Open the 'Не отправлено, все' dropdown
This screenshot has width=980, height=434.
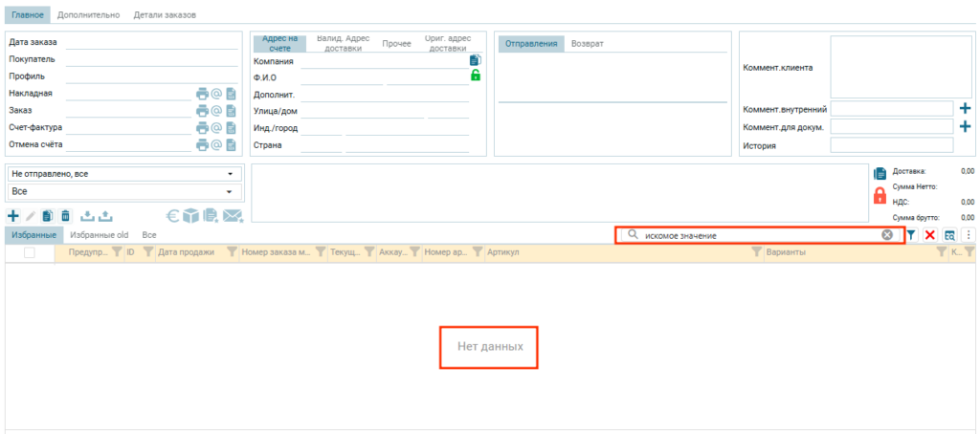(122, 174)
